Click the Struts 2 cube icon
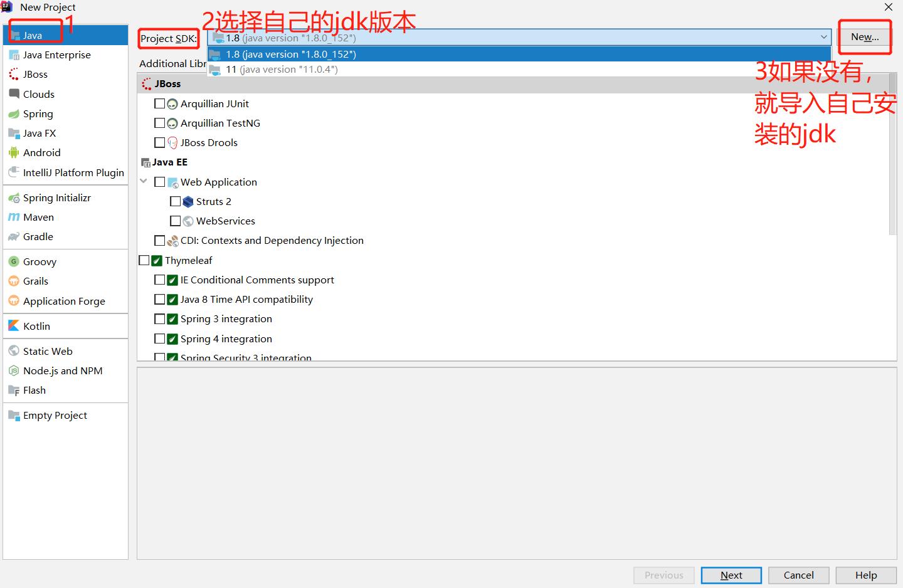 point(188,202)
